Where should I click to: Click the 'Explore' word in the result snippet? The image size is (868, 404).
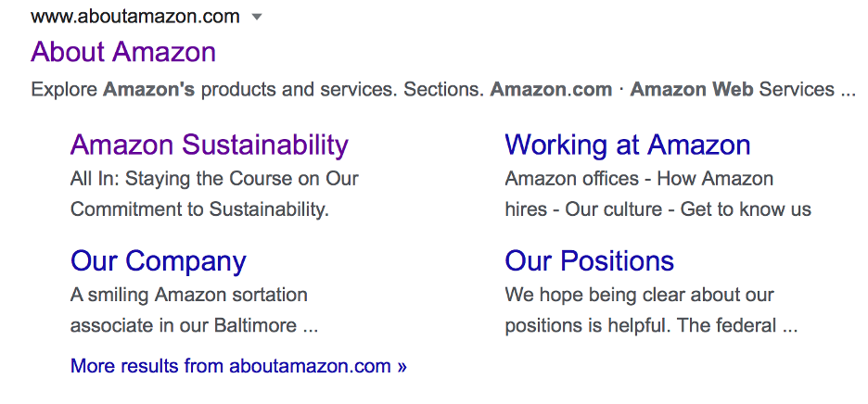click(64, 90)
